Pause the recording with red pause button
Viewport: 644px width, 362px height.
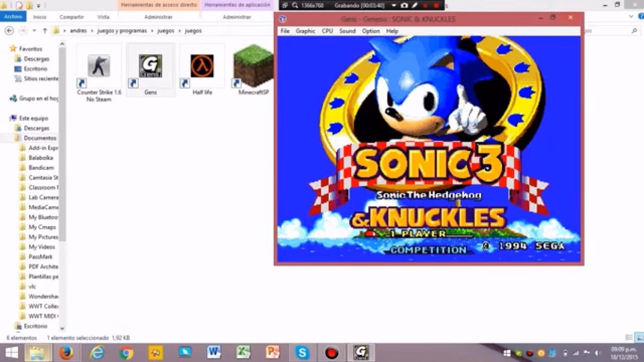425,6
